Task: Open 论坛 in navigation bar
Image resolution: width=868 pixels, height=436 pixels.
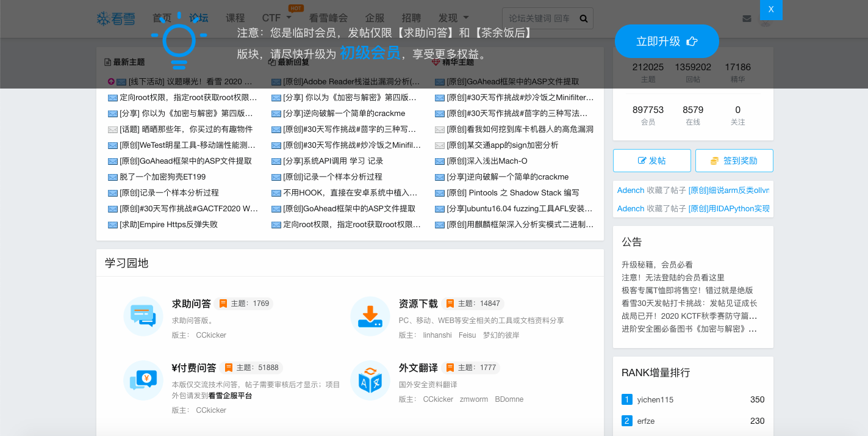Action: (198, 18)
